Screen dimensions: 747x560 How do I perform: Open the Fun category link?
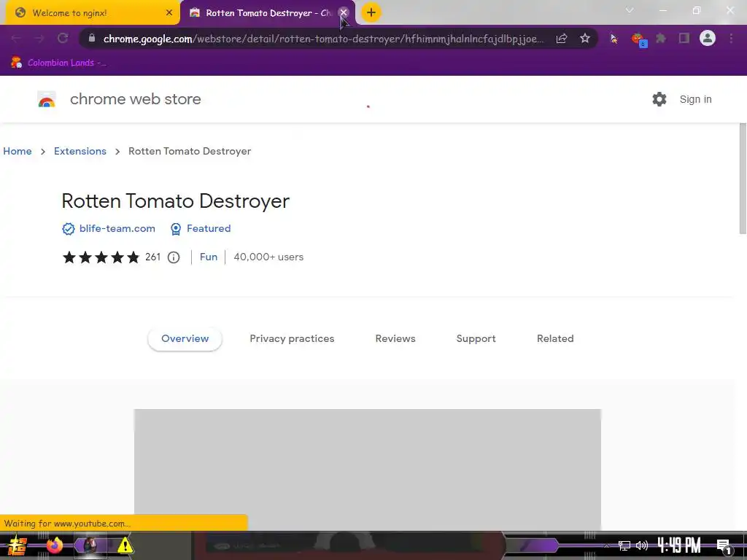pyautogui.click(x=208, y=257)
